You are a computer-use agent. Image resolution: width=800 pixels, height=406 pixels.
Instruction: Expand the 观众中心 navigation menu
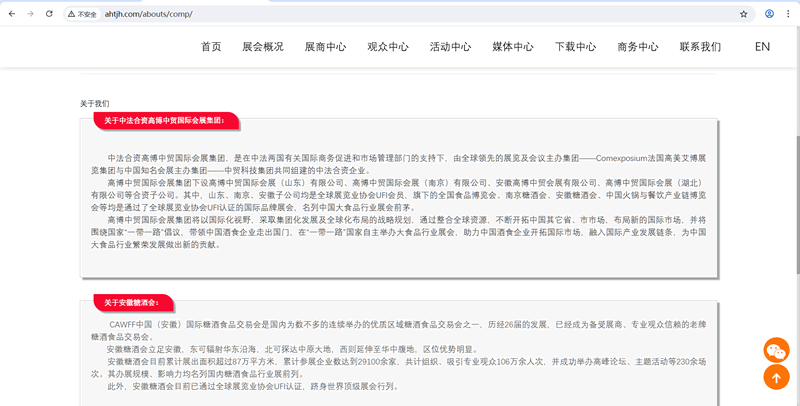[388, 47]
